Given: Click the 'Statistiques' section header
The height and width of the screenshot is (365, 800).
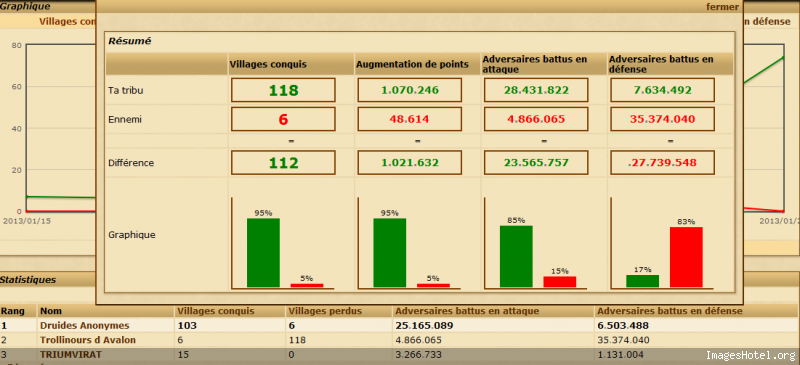Looking at the screenshot, I should pyautogui.click(x=28, y=280).
